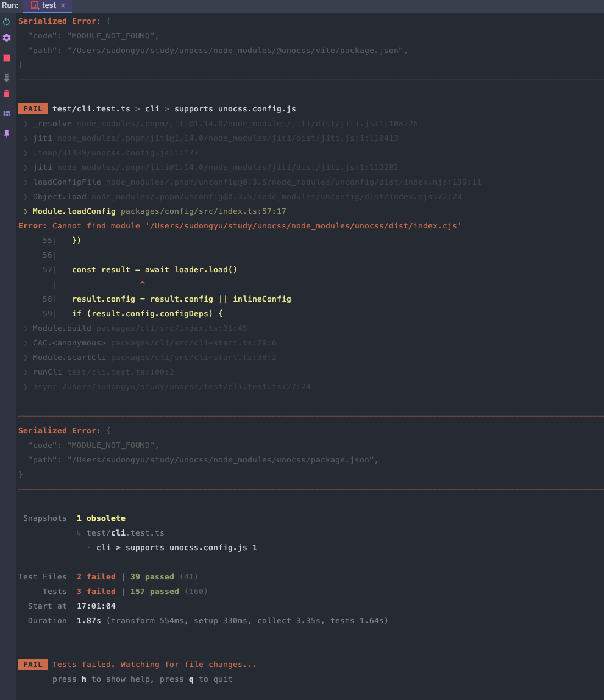The image size is (604, 700).
Task: Open .temp/31439/unocss.config.js:1:177 link
Action: click(115, 153)
